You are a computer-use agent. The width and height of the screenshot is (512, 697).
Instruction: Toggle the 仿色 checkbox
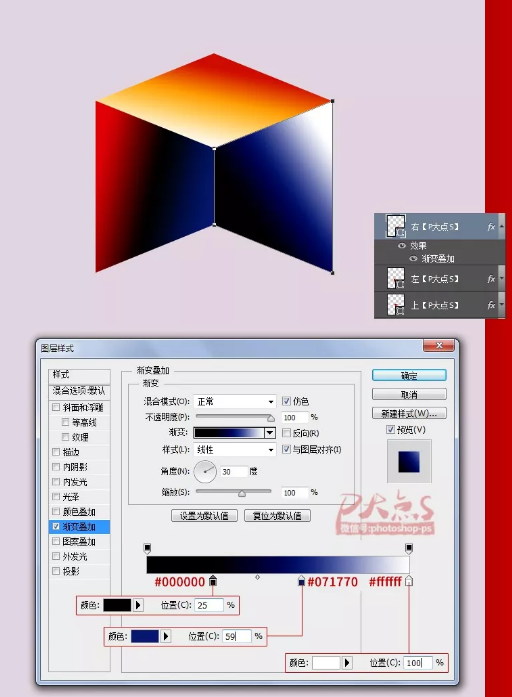pos(287,401)
